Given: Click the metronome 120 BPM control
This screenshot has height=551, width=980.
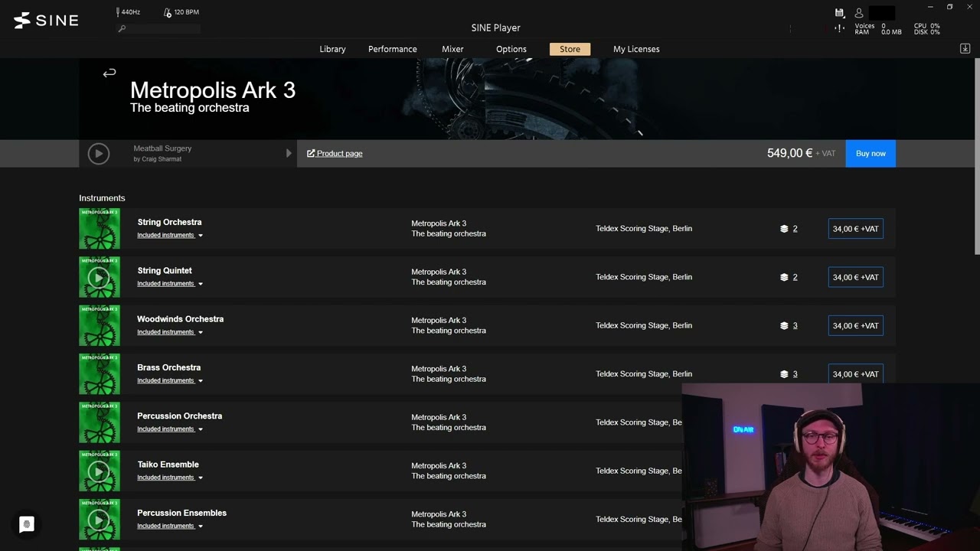Looking at the screenshot, I should pos(181,12).
